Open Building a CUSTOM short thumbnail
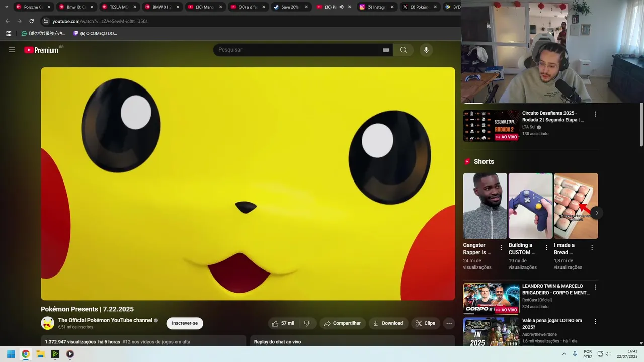Screen dimensions: 644x362 click(530, 206)
